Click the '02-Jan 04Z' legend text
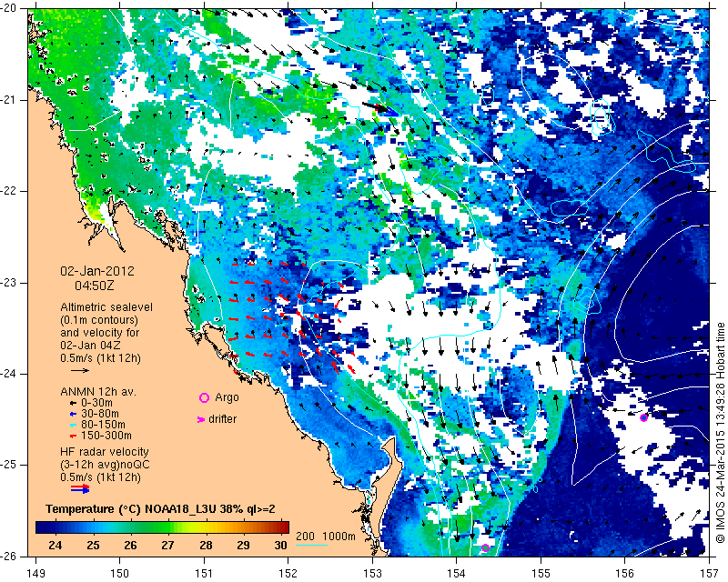Image resolution: width=728 pixels, height=582 pixels. (92, 346)
